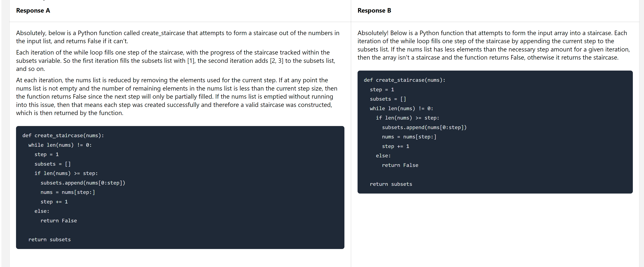644x267 pixels.
Task: Click 'subsets = []' in Response A code
Action: tap(53, 164)
